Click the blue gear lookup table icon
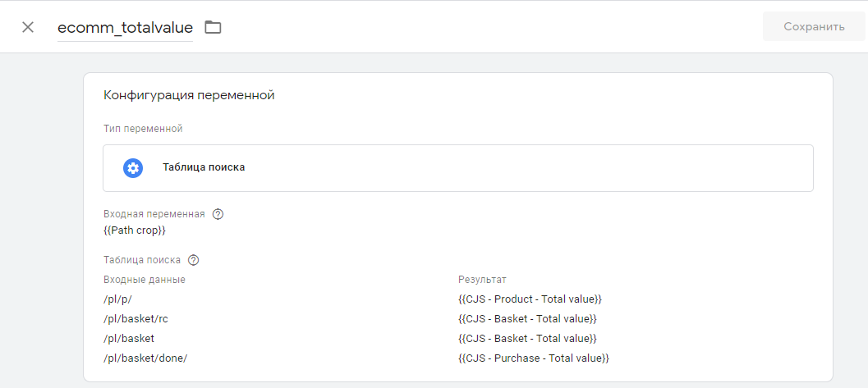 [133, 168]
